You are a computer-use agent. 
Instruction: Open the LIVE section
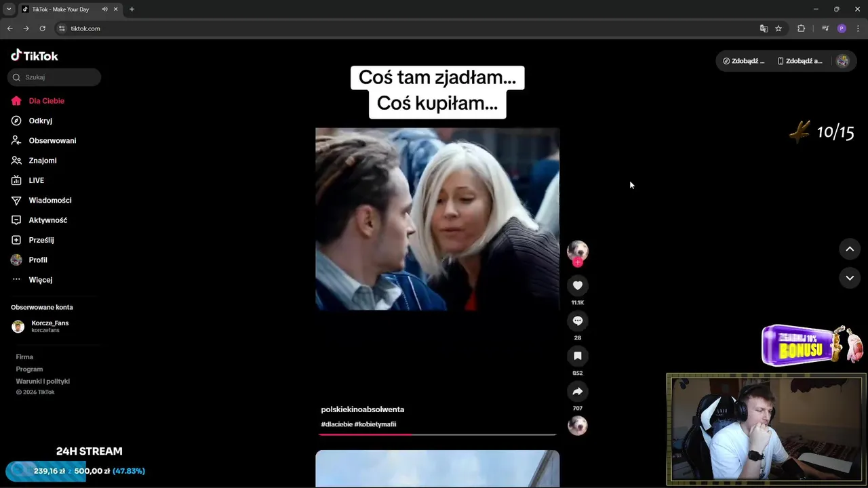28,180
